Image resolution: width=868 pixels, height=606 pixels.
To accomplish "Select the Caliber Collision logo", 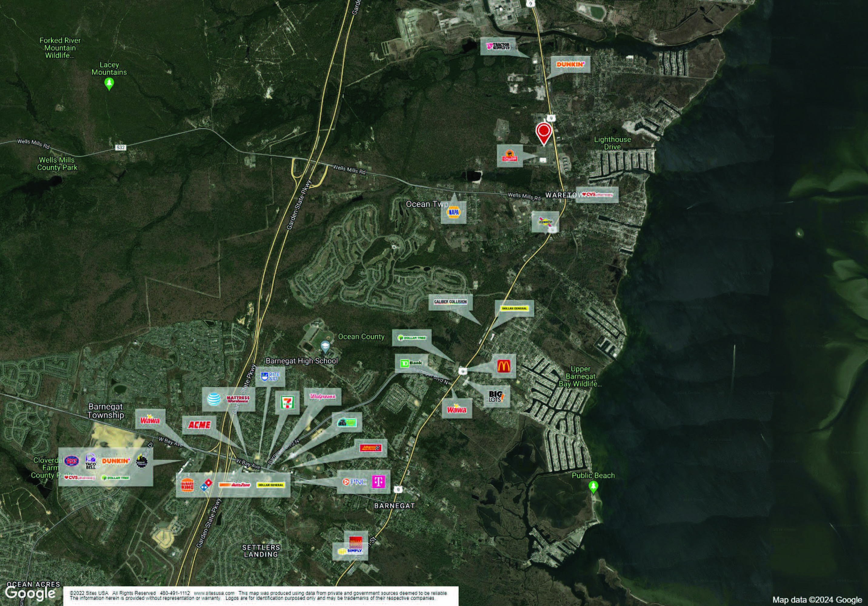I will click(450, 302).
